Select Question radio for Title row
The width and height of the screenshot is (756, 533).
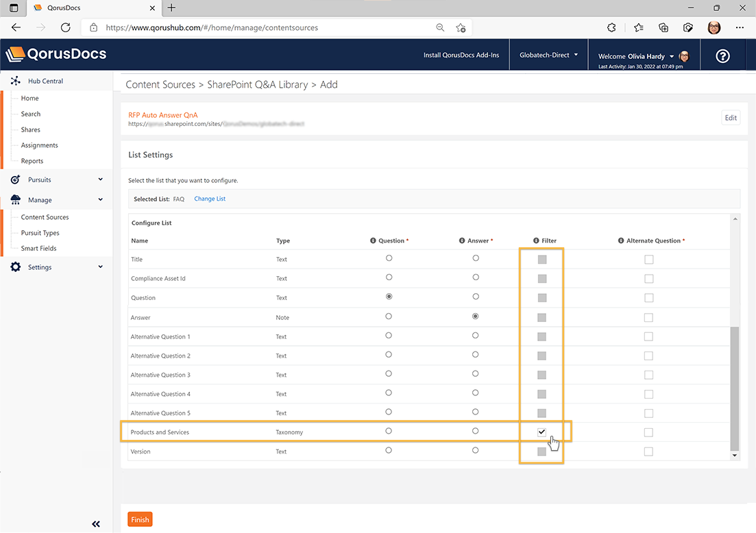pyautogui.click(x=389, y=258)
